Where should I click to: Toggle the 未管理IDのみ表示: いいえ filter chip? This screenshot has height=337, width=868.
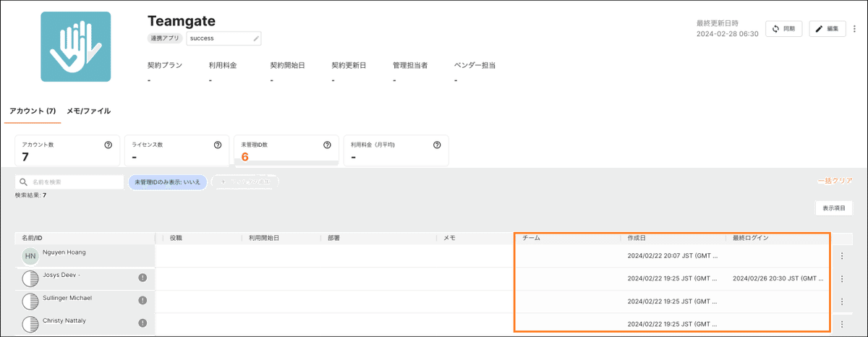168,182
